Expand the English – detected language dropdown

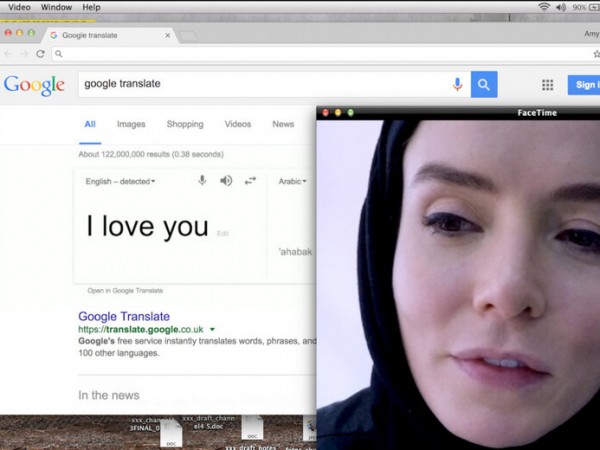click(122, 182)
